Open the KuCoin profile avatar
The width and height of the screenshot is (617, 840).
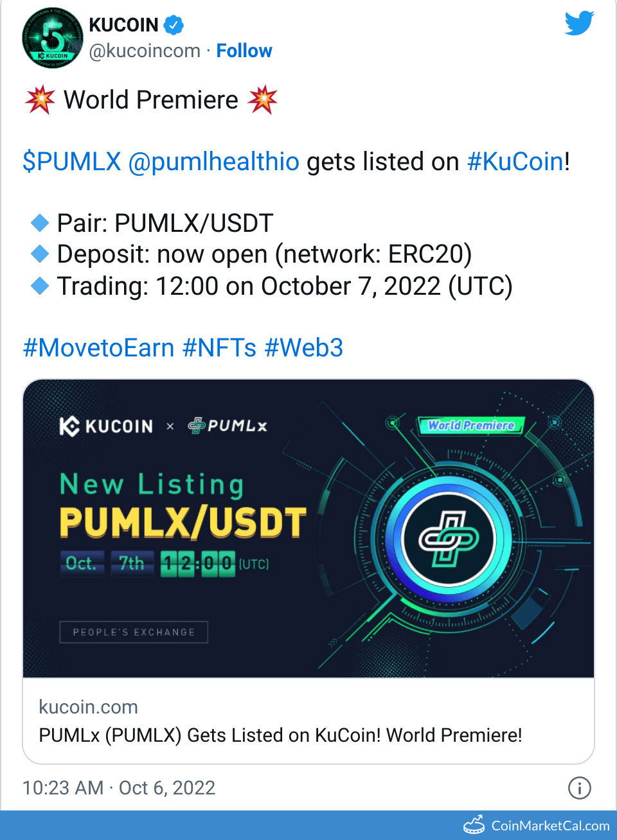tap(53, 39)
